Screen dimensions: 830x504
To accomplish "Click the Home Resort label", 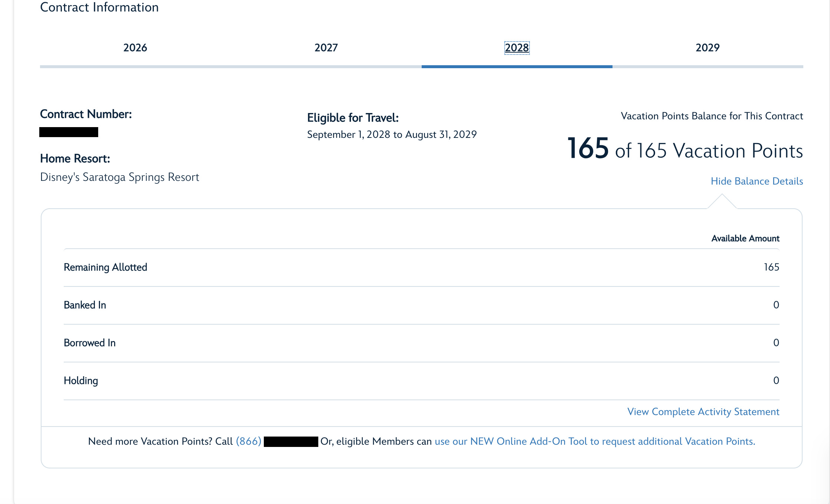I will [75, 159].
